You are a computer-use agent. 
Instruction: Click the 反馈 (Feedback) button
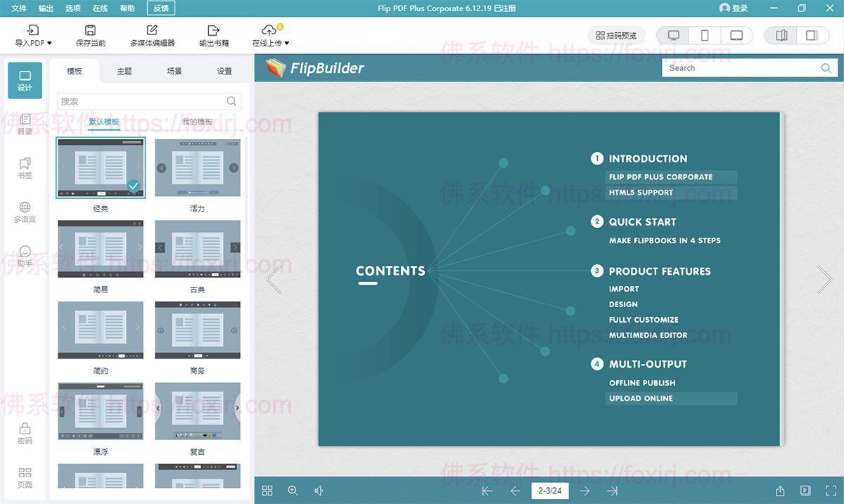pyautogui.click(x=160, y=8)
